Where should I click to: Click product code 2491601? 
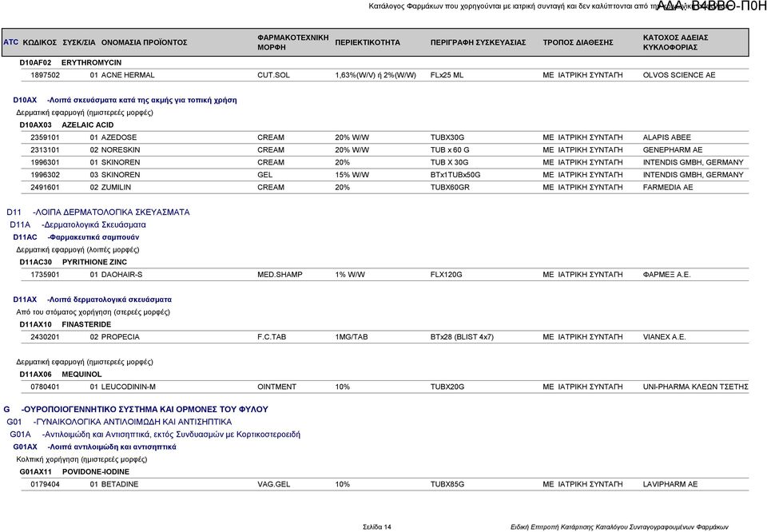click(45, 187)
